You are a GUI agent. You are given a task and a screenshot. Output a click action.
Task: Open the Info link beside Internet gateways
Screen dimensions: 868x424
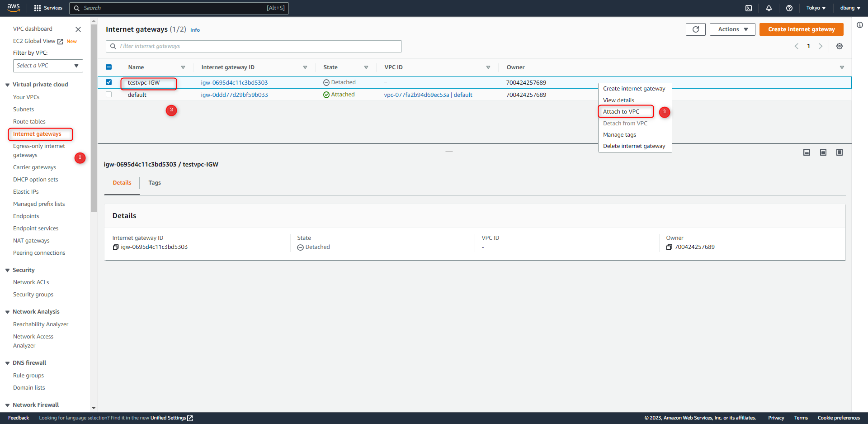tap(195, 30)
